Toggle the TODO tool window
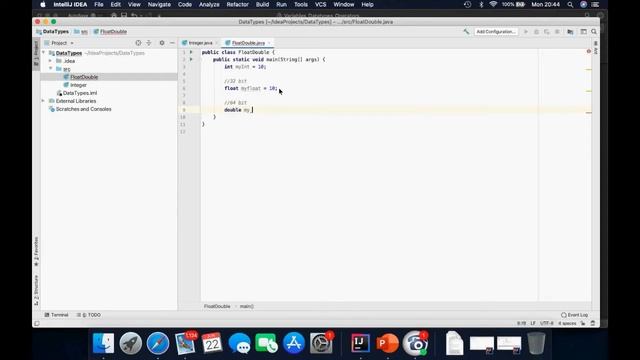The height and width of the screenshot is (360, 640). 89,315
